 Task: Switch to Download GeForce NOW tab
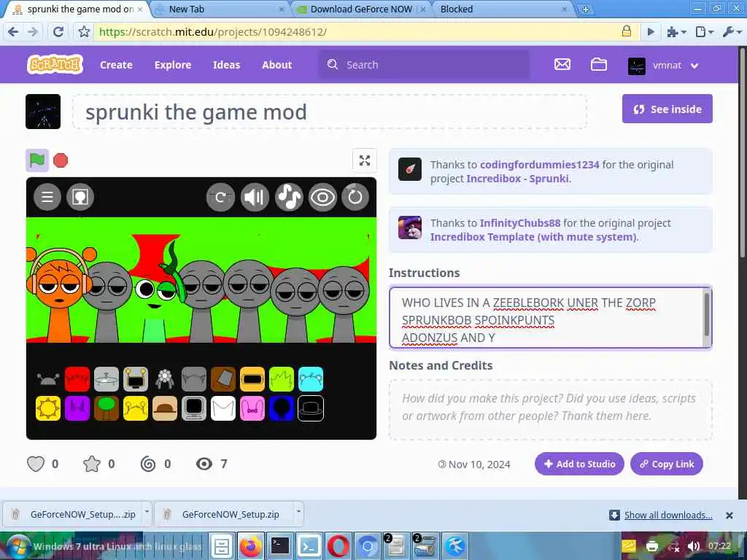(x=360, y=9)
